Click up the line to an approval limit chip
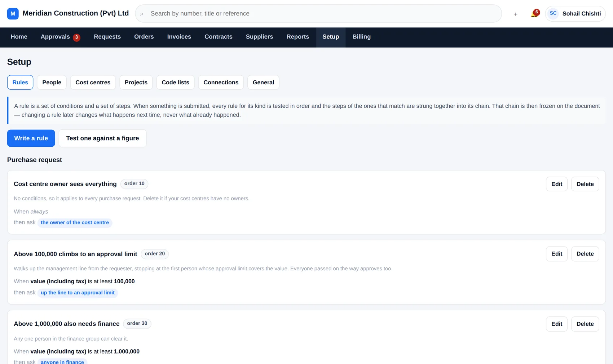The height and width of the screenshot is (364, 613). (x=78, y=293)
